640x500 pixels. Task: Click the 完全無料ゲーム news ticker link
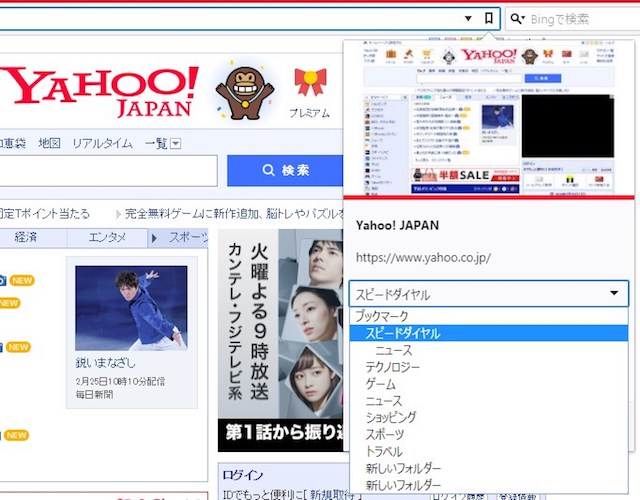pos(235,213)
